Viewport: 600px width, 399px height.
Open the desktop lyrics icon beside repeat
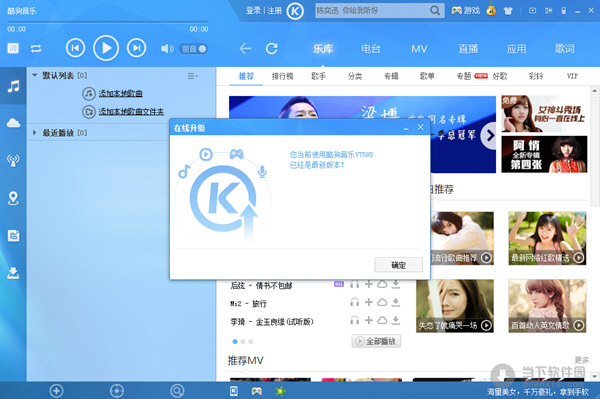13,48
